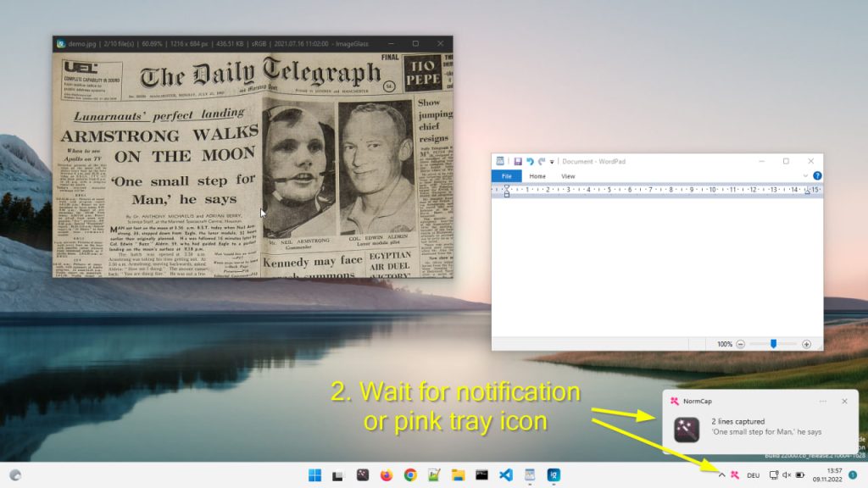Screen dimensions: 868x488
Task: Open NormCap notification options (three dots)
Action: (x=823, y=401)
